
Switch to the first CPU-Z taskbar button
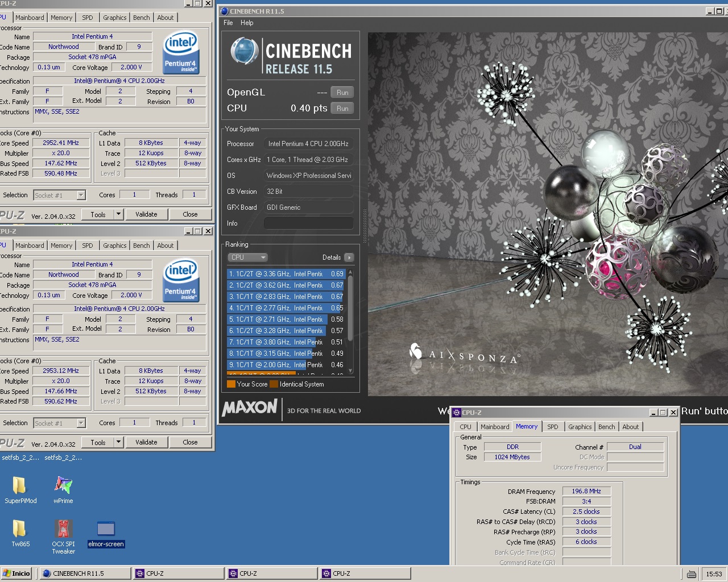pyautogui.click(x=179, y=573)
